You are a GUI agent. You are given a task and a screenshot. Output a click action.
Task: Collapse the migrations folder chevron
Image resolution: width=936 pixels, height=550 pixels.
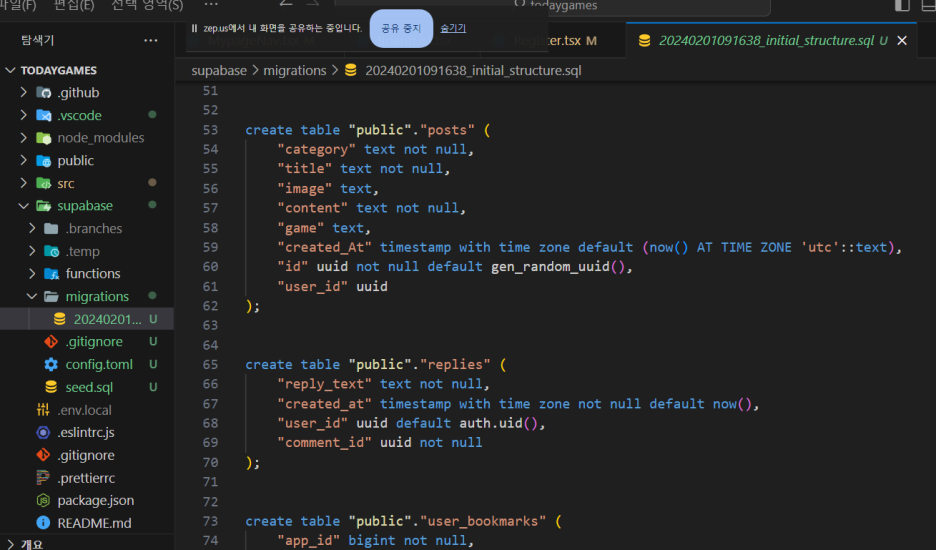[x=32, y=297]
